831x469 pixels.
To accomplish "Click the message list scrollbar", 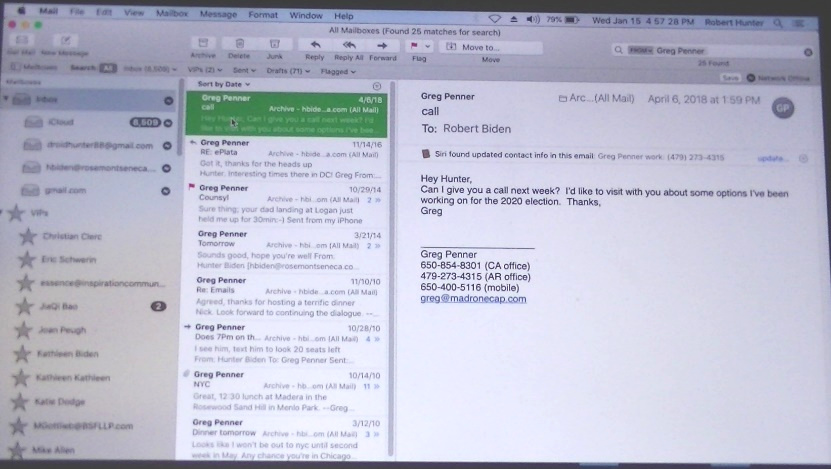I will (391, 268).
